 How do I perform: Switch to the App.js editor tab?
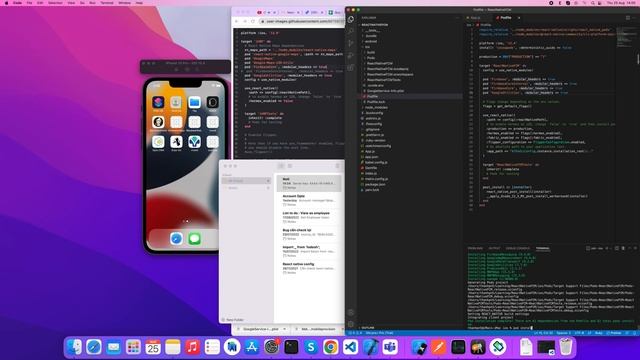coord(476,18)
